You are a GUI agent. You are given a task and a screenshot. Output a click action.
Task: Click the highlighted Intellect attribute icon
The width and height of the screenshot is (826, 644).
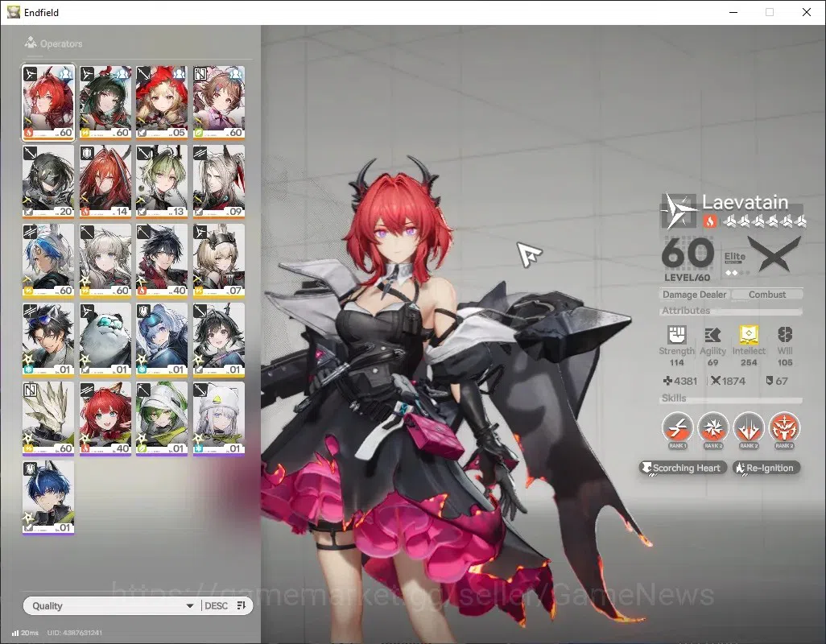click(x=749, y=334)
